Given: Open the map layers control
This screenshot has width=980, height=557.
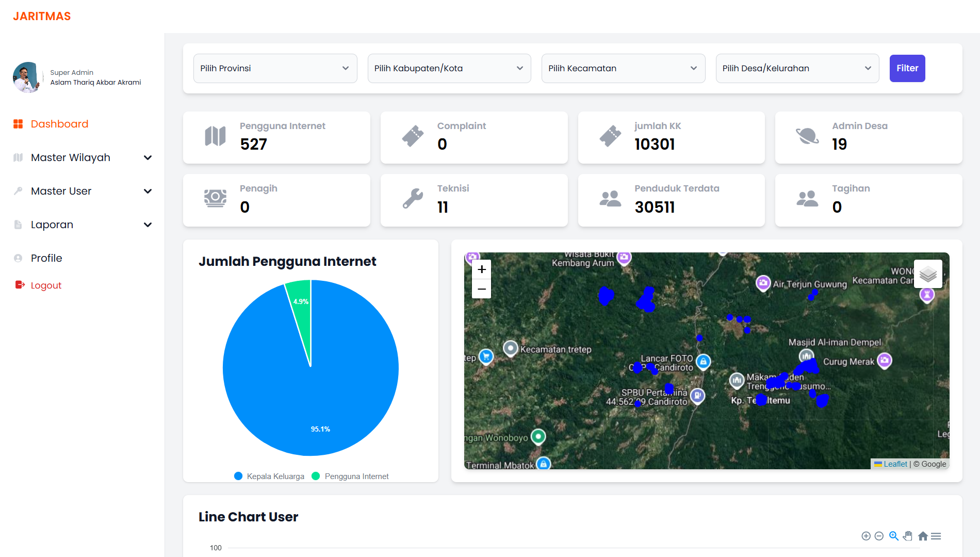Looking at the screenshot, I should [927, 274].
